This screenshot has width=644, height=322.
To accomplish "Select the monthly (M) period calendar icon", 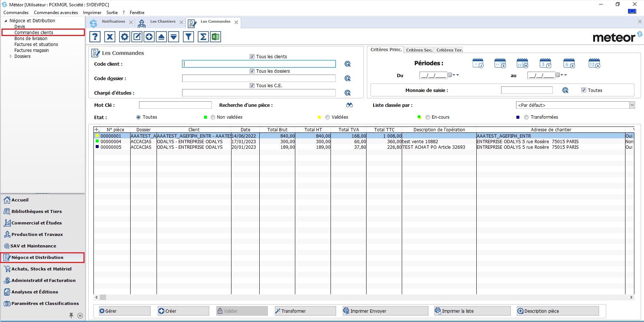I will (522, 63).
